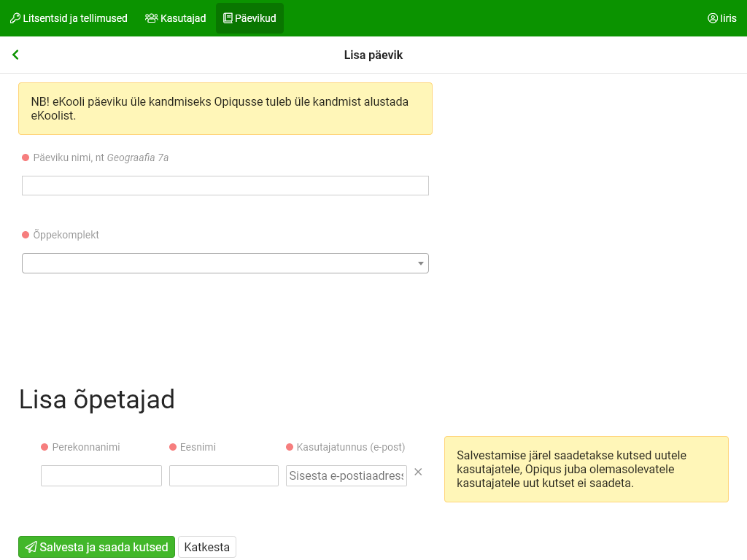The height and width of the screenshot is (560, 747).
Task: Click the key icon for licenses
Action: tap(15, 18)
